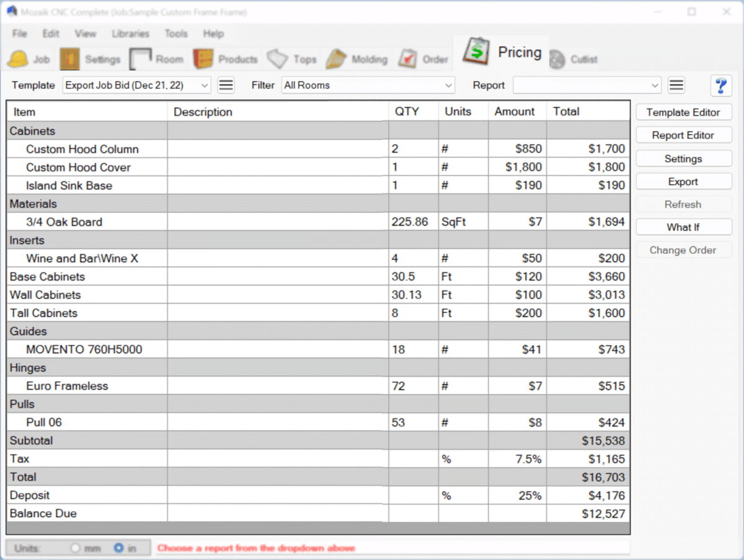Image resolution: width=744 pixels, height=560 pixels.
Task: Open the Libraries menu
Action: 130,34
